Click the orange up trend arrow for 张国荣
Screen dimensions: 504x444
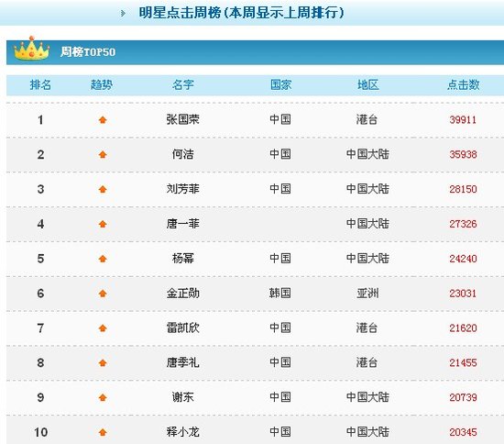tap(103, 120)
